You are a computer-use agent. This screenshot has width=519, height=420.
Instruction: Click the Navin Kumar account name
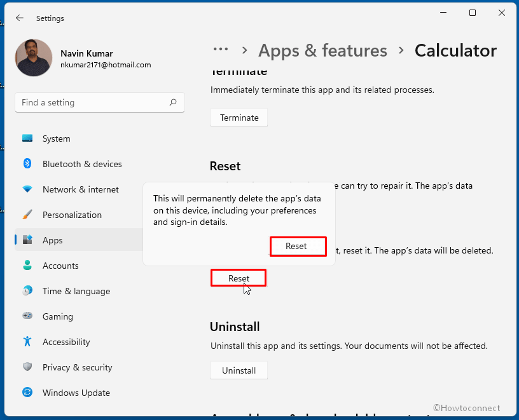point(86,53)
